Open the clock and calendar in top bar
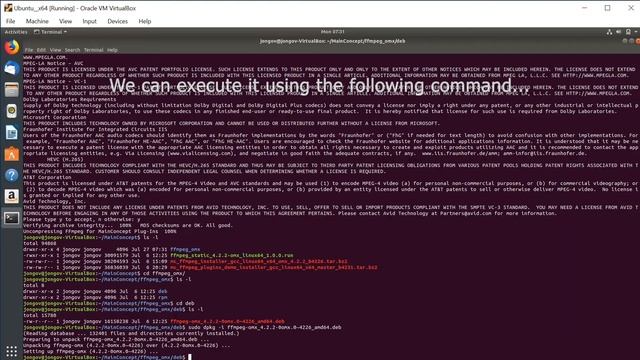640x360 pixels. pyautogui.click(x=333, y=32)
